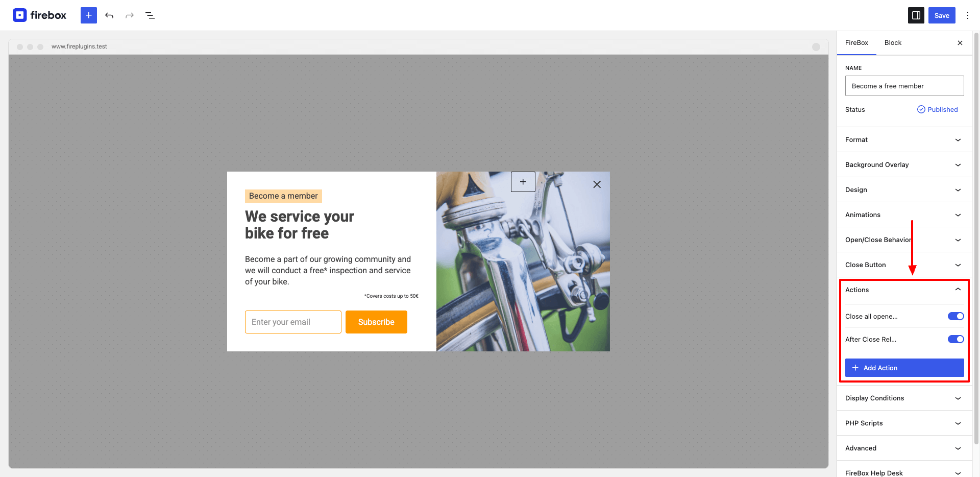Viewport: 980px width, 477px height.
Task: Click the plus add-block button inside the popup image
Action: tap(523, 182)
